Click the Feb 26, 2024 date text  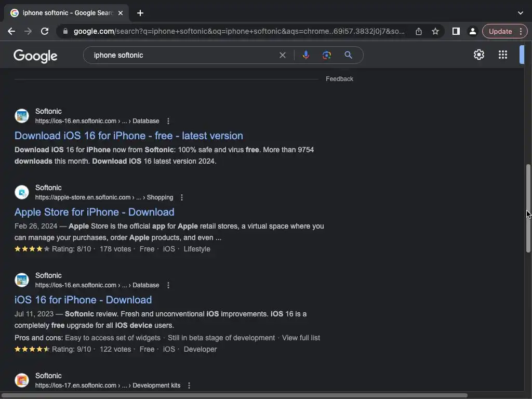36,227
